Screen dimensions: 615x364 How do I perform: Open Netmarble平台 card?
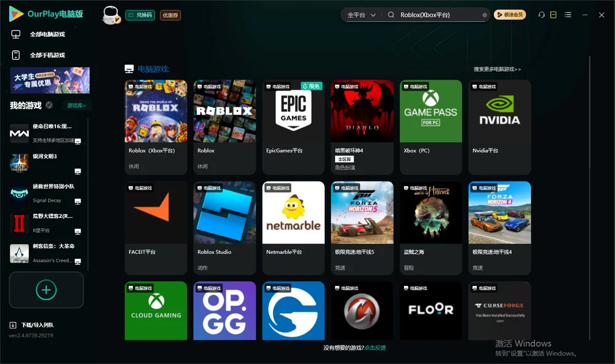coord(293,228)
